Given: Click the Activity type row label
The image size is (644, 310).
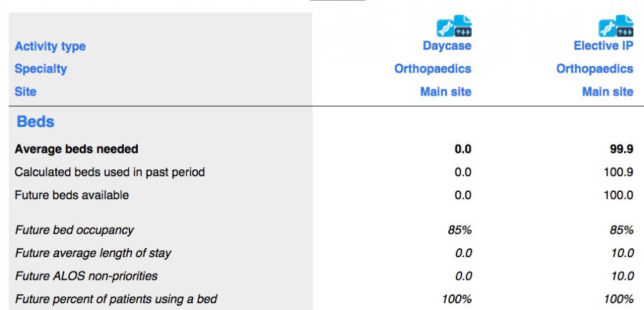Looking at the screenshot, I should pos(50,46).
